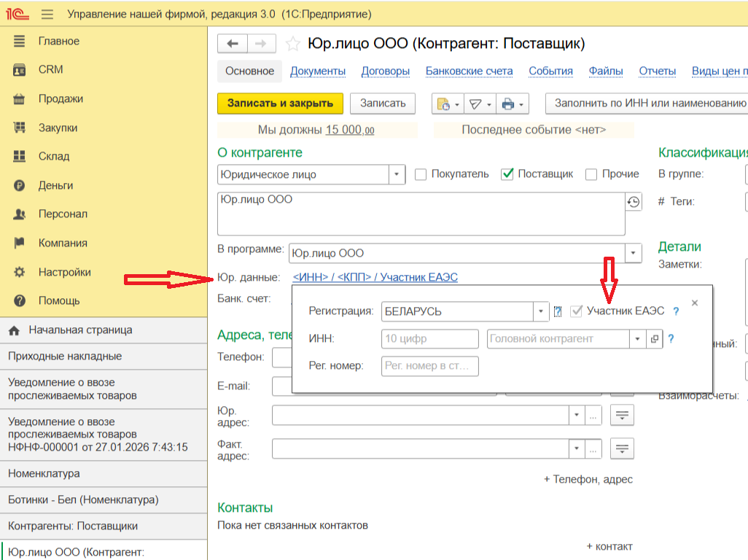748x560 pixels.
Task: Click the 1C logo icon
Action: [x=17, y=14]
